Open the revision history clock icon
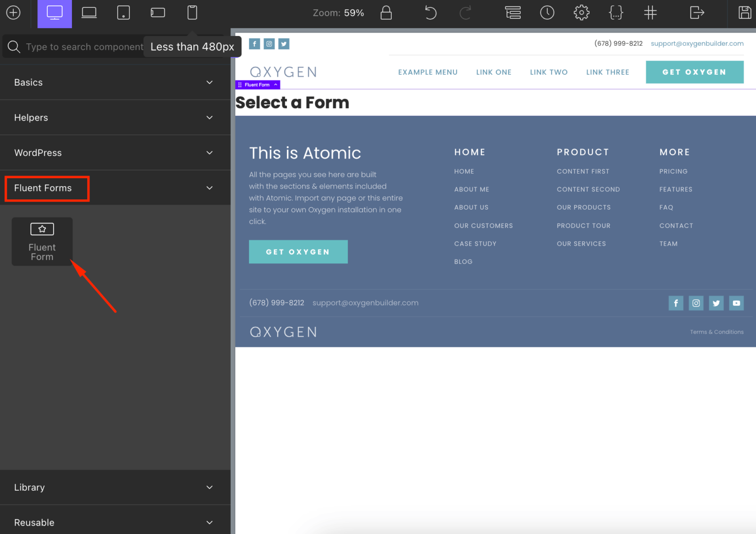This screenshot has height=534, width=756. [547, 13]
